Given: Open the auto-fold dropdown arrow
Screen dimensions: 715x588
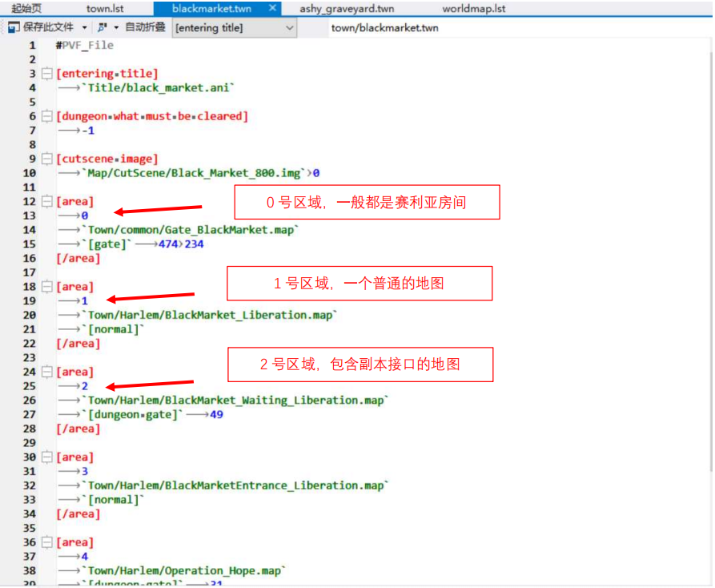Looking at the screenshot, I should pos(116,27).
